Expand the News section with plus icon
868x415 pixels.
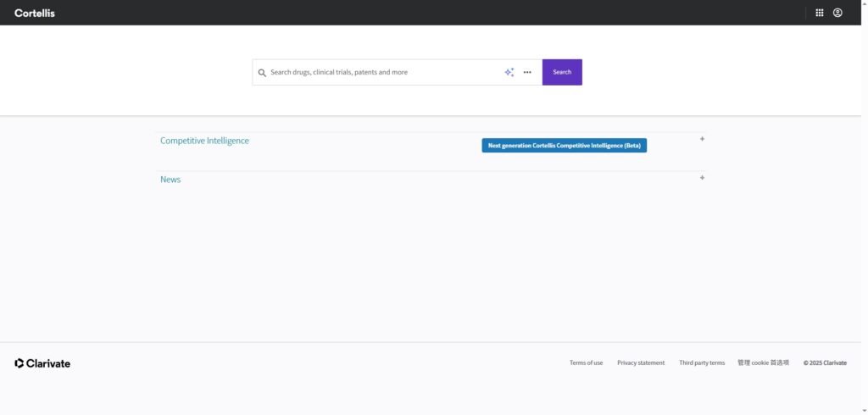pos(702,178)
